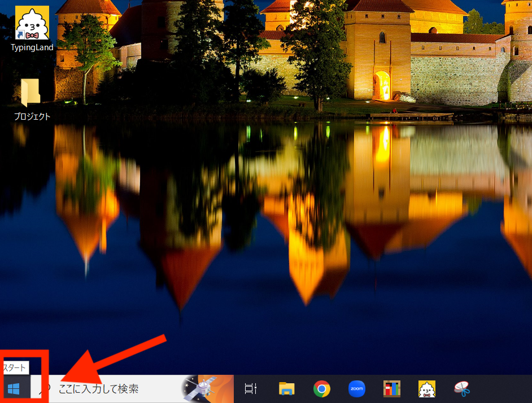Click the プロジェクト folder name text
532x403 pixels.
click(x=32, y=117)
